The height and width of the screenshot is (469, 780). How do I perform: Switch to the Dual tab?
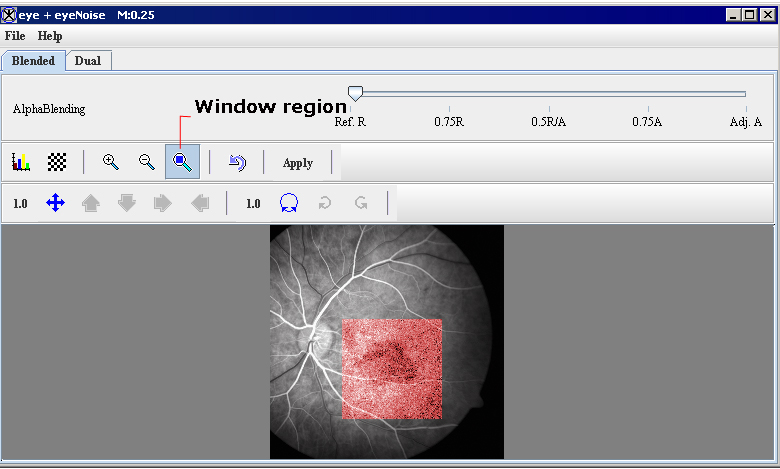pyautogui.click(x=88, y=61)
